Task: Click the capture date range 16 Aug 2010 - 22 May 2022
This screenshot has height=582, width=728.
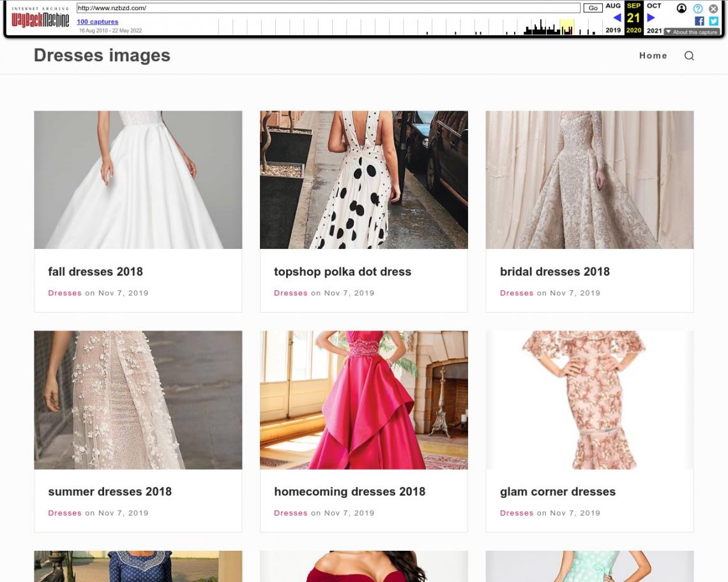Action: pyautogui.click(x=110, y=31)
